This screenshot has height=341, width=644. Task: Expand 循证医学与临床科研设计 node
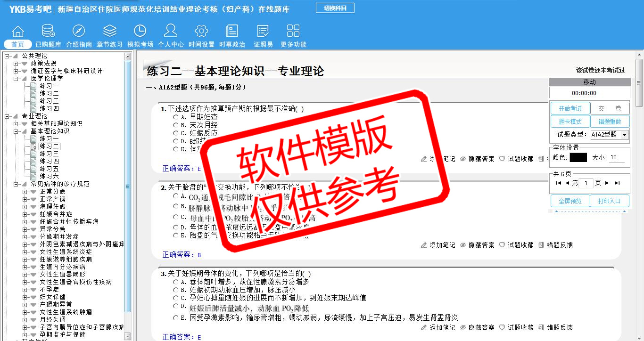16,71
